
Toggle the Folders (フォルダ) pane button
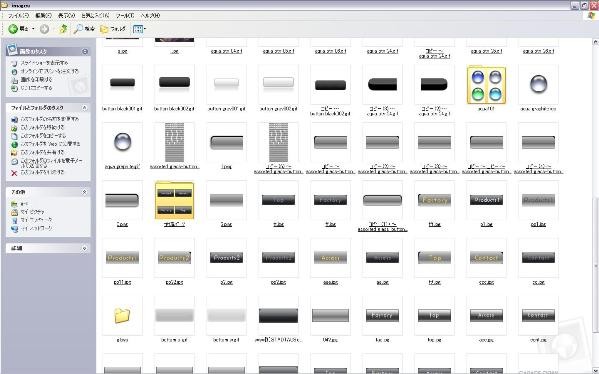112,29
